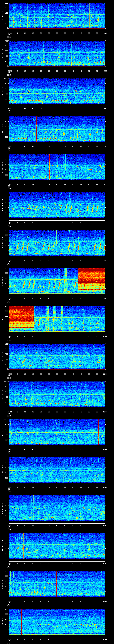This screenshot has width=114, height=644.
Task: Click the 9:00 end time label
Action: (105, 298)
